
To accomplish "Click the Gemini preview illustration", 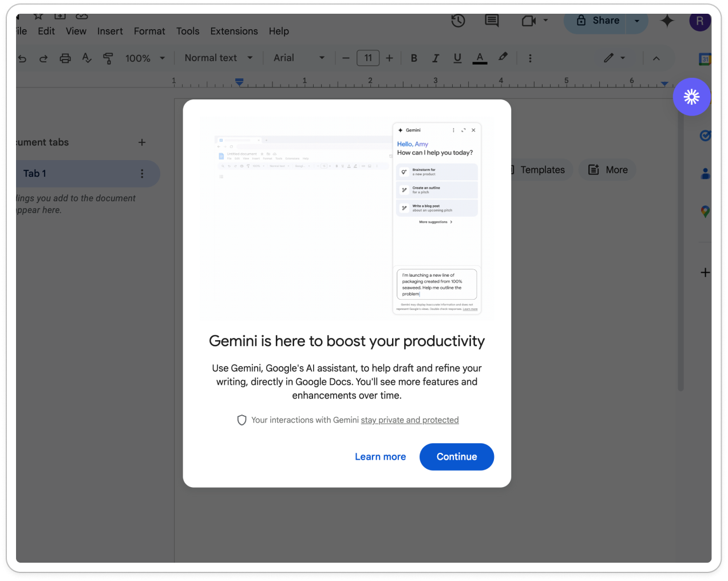I will pyautogui.click(x=347, y=218).
